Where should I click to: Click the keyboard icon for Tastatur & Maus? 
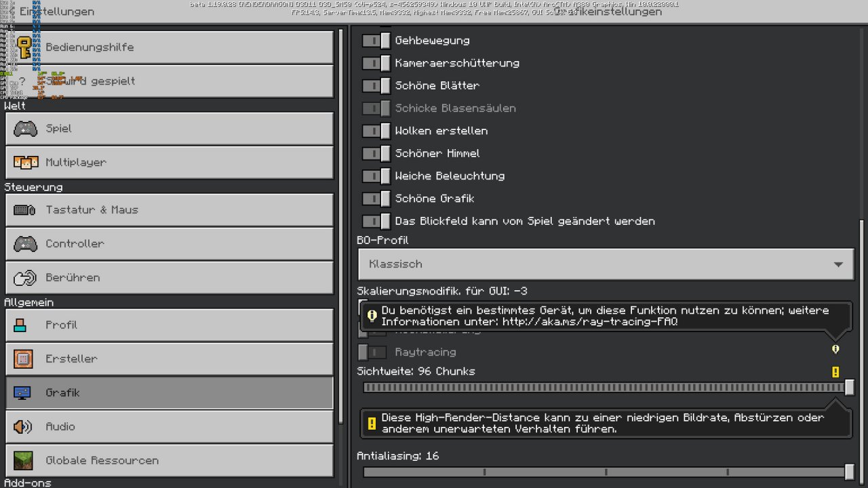pyautogui.click(x=25, y=210)
